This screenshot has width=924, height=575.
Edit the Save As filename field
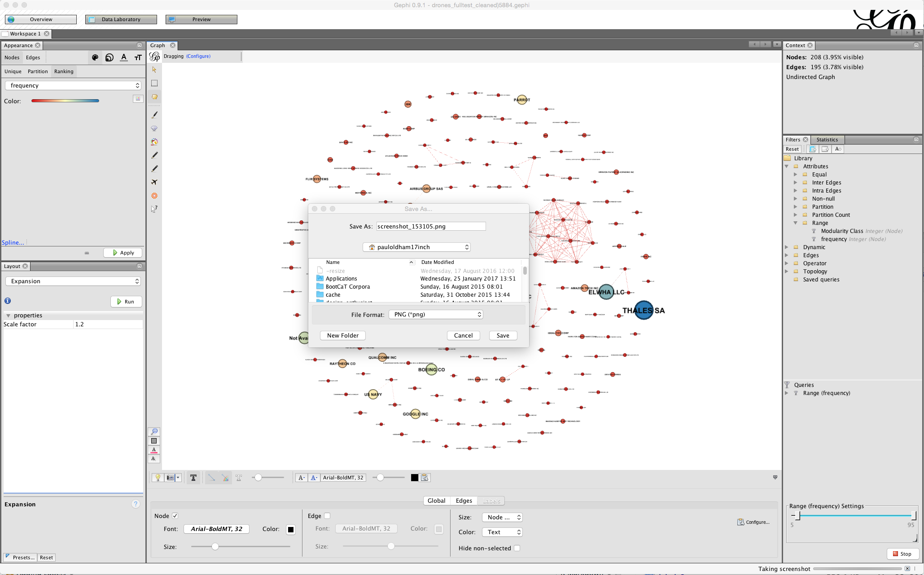tap(431, 226)
